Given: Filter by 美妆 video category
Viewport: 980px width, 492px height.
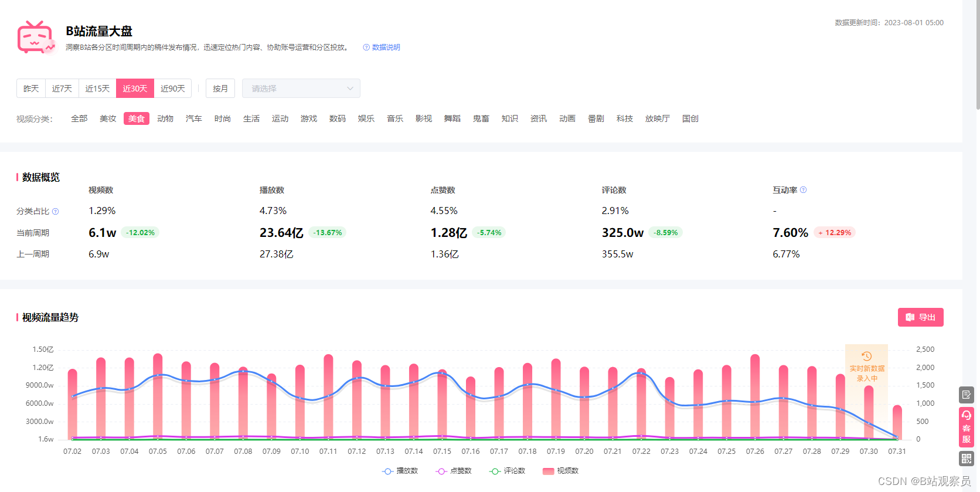Looking at the screenshot, I should pos(108,118).
